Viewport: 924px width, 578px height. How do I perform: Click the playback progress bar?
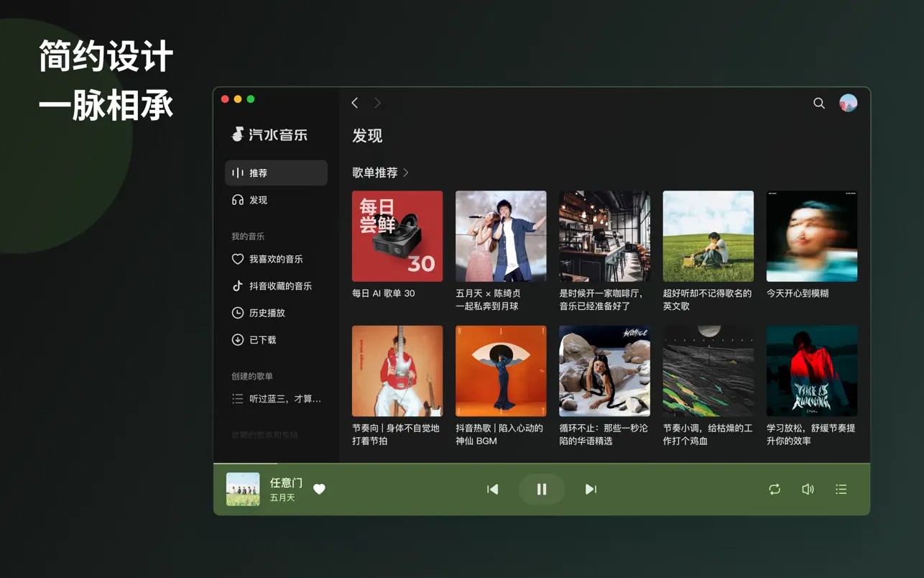(542, 464)
